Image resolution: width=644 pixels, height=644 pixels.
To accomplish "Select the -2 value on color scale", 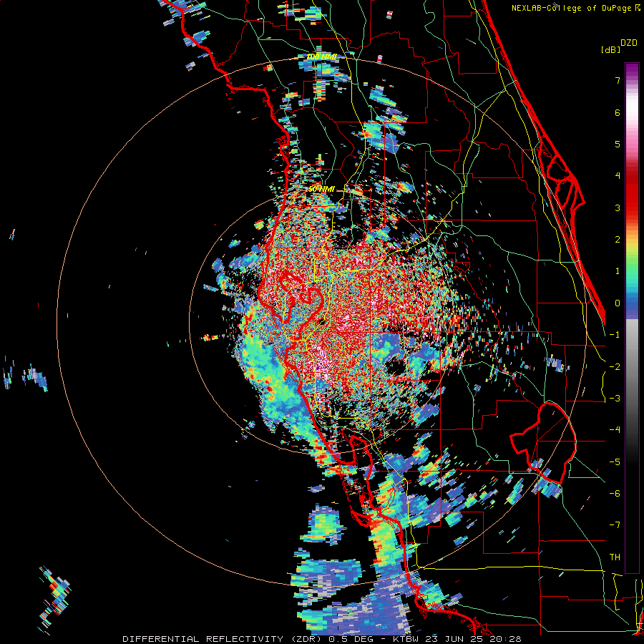I will pyautogui.click(x=615, y=367).
